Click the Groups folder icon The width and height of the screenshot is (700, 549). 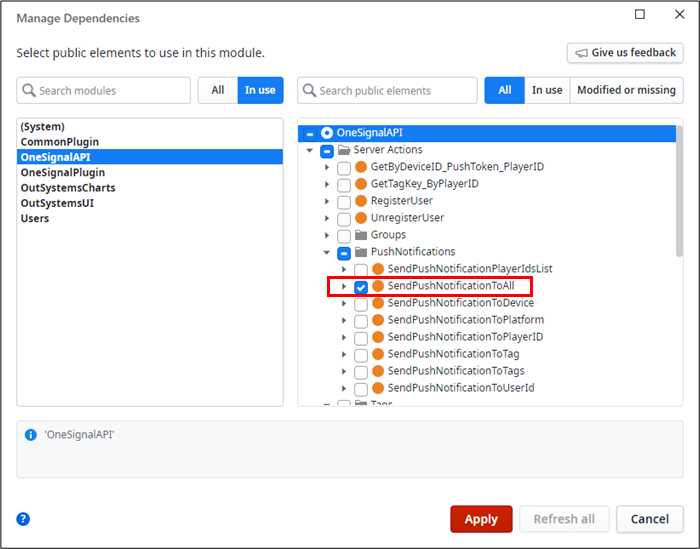[x=361, y=235]
